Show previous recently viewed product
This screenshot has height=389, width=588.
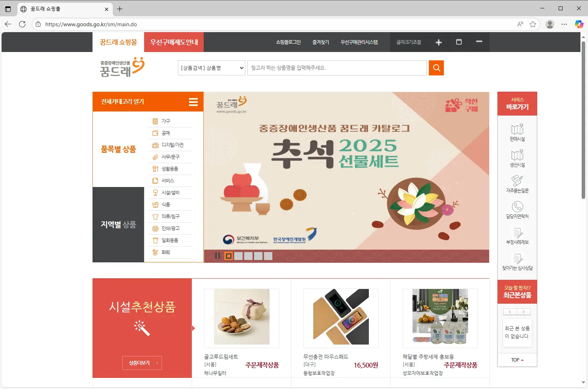click(510, 312)
